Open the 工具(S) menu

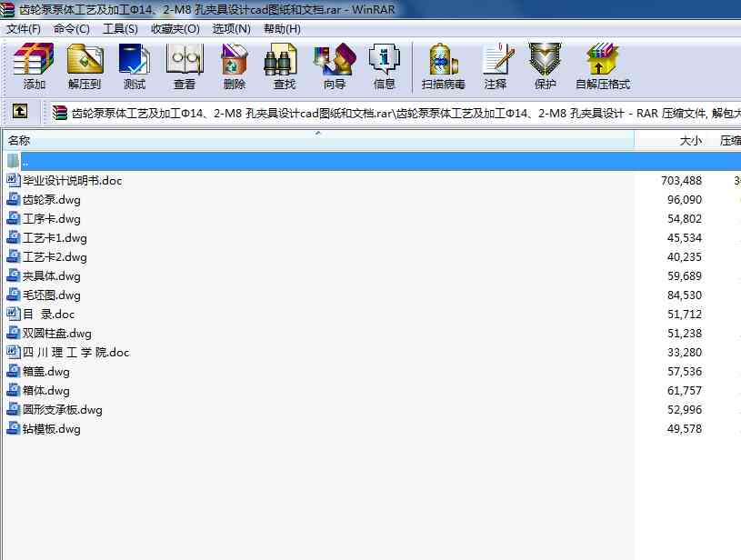[x=120, y=28]
